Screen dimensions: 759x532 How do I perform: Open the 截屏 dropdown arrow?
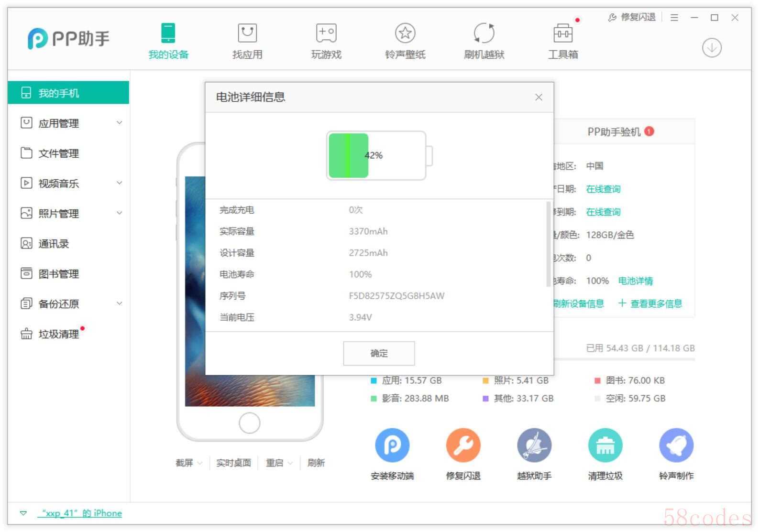pos(200,463)
